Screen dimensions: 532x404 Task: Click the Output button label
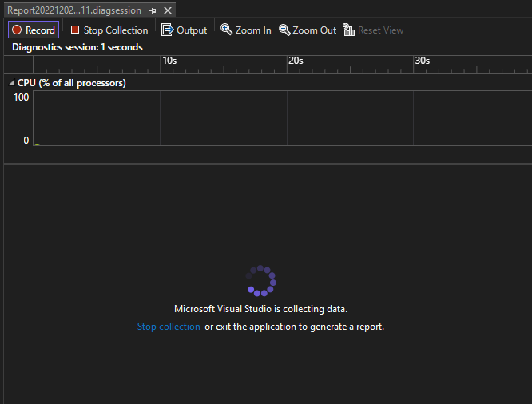pyautogui.click(x=192, y=30)
